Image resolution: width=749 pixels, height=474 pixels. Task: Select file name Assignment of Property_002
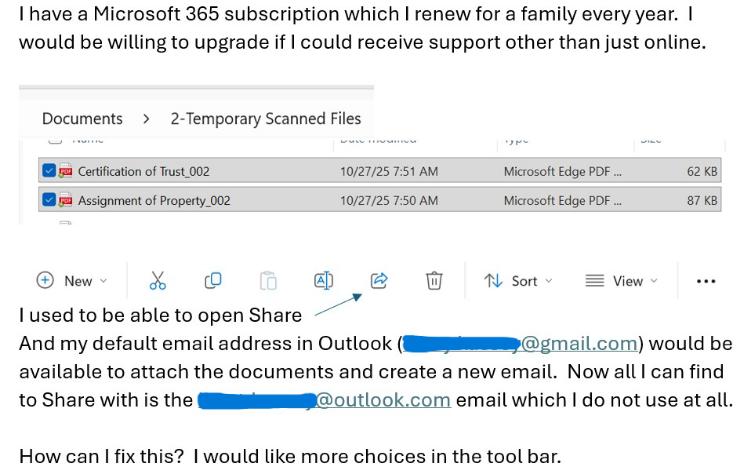tap(154, 201)
